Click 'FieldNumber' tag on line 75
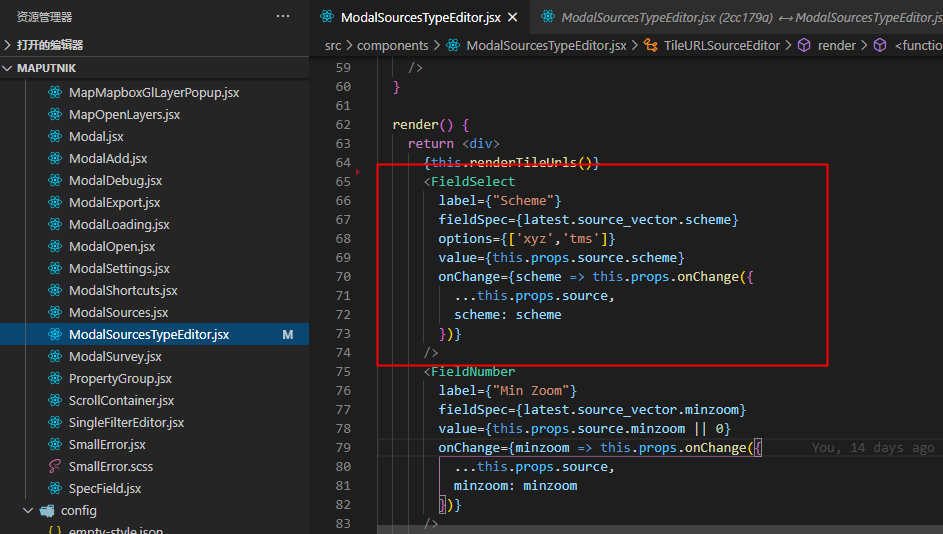This screenshot has width=943, height=534. click(473, 372)
